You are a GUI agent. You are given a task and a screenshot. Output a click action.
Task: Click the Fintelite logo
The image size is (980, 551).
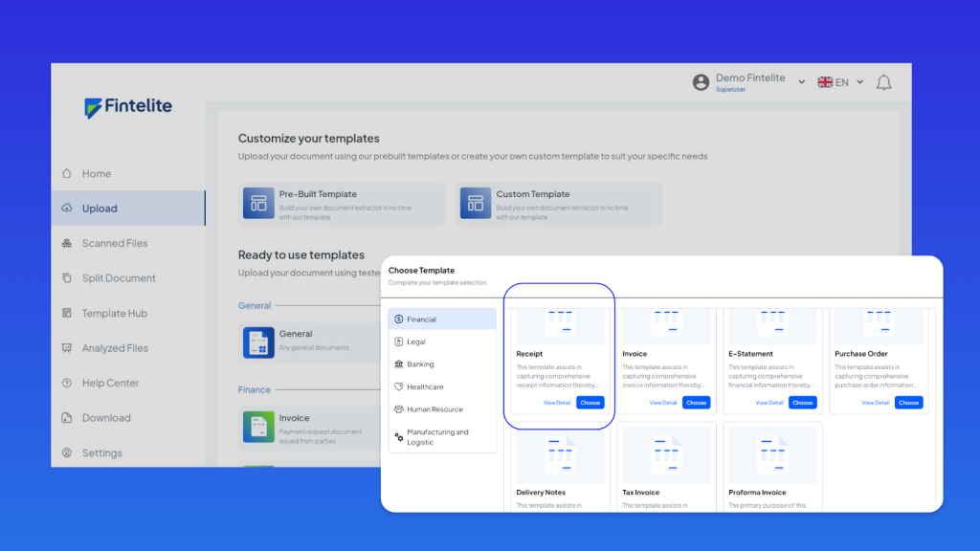(128, 107)
